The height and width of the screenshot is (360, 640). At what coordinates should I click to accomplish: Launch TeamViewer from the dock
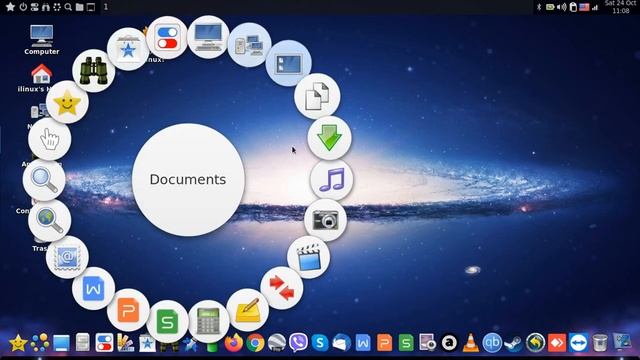point(579,343)
